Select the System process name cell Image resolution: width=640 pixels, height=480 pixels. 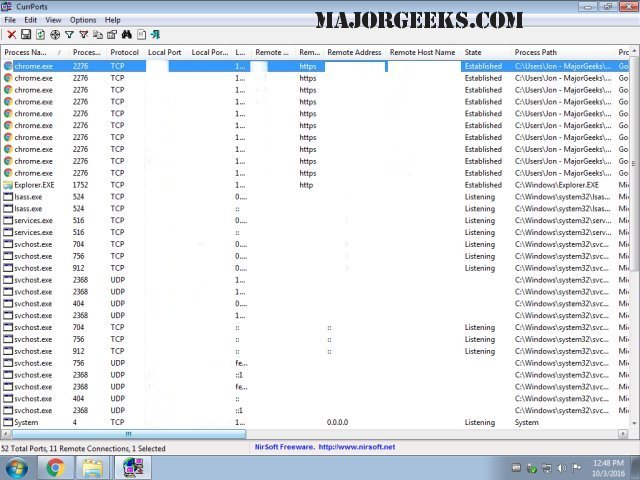[26, 422]
